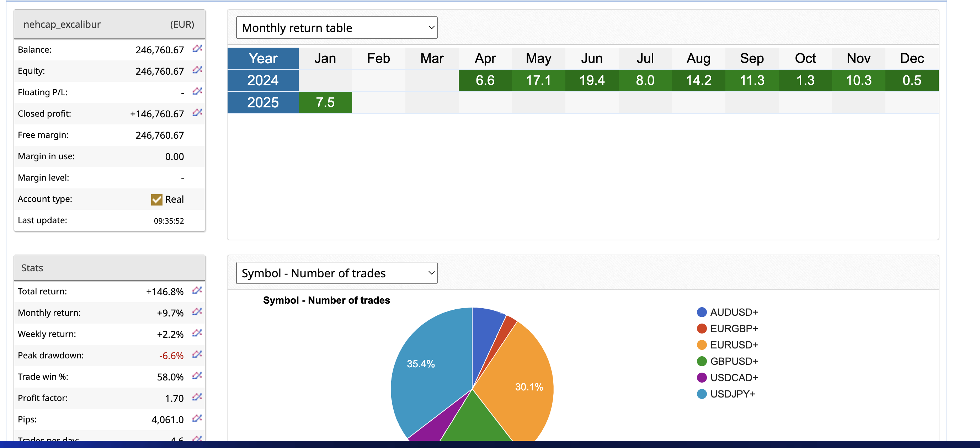Viewport: 980px width, 448px height.
Task: Click the Real account type checkmark
Action: click(156, 200)
